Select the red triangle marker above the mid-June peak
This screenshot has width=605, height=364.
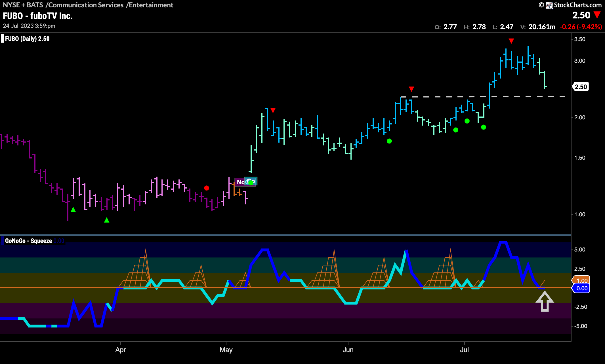tap(411, 89)
